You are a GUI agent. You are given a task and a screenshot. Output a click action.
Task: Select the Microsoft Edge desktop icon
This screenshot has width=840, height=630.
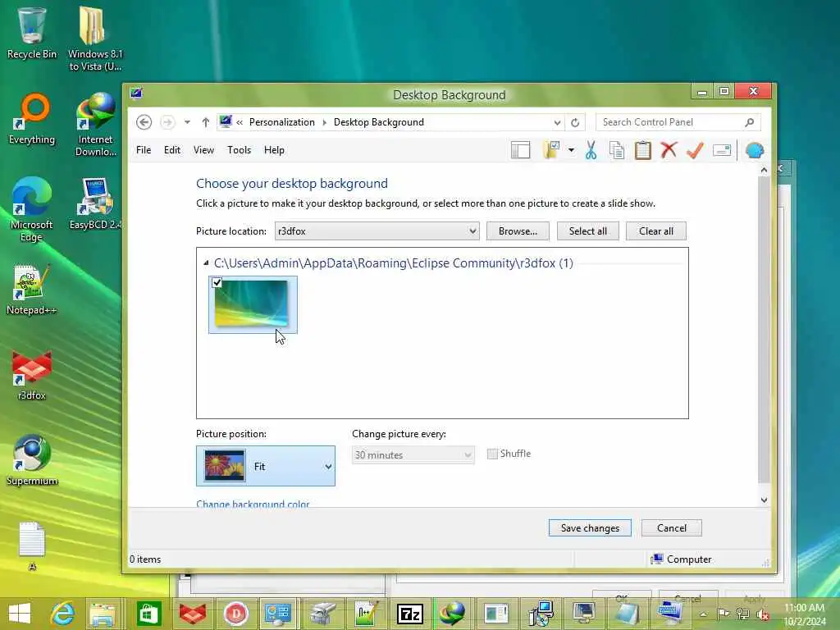(32, 210)
